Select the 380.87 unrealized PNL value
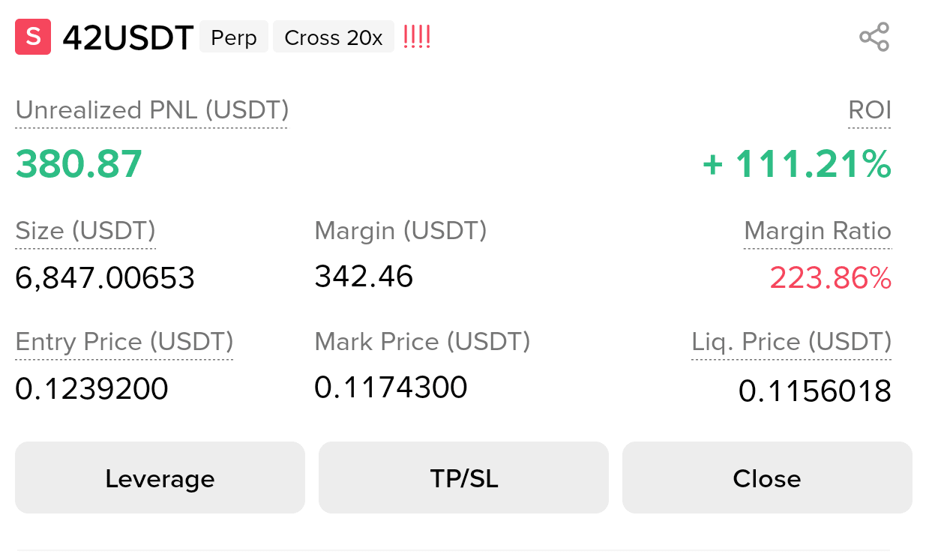Screen dimensions: 926x560 point(79,164)
